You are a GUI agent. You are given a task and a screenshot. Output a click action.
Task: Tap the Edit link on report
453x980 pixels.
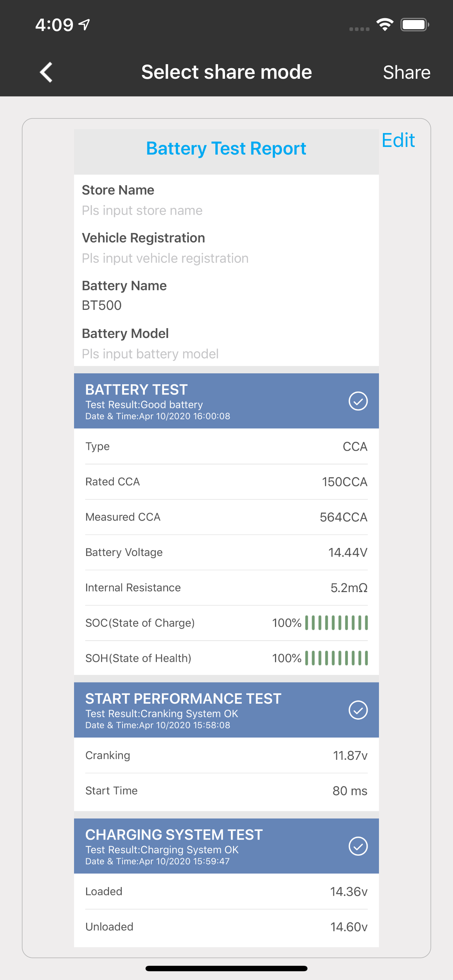click(398, 140)
